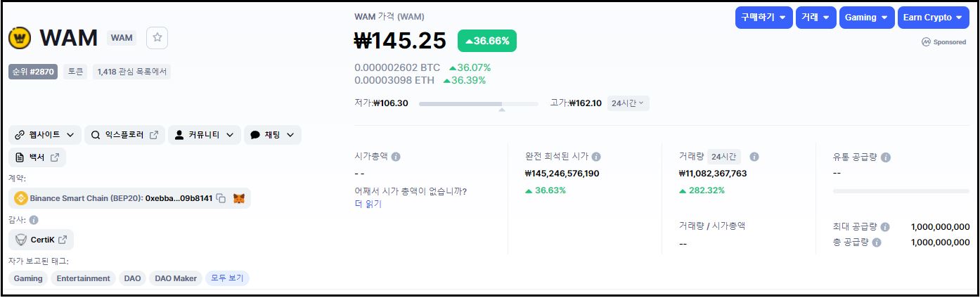Open the 구매하기 menu
This screenshot has width=980, height=298.
763,18
